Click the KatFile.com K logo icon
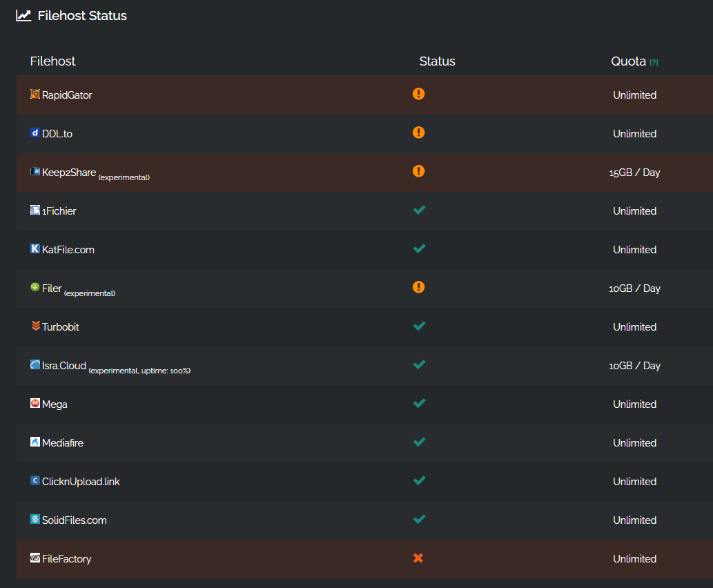 (x=35, y=248)
